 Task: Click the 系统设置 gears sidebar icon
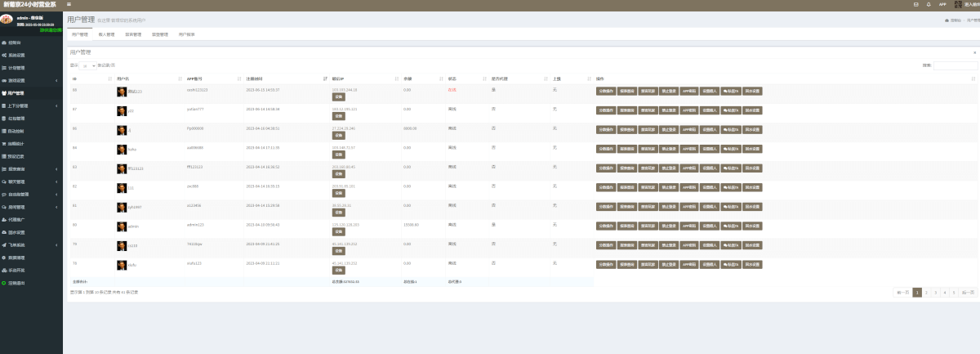tap(4, 55)
